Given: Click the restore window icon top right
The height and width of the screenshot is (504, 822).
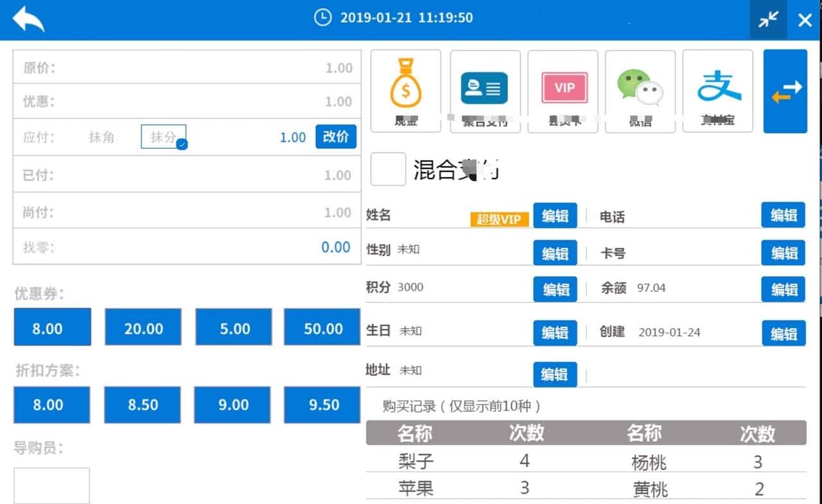Looking at the screenshot, I should 768,20.
